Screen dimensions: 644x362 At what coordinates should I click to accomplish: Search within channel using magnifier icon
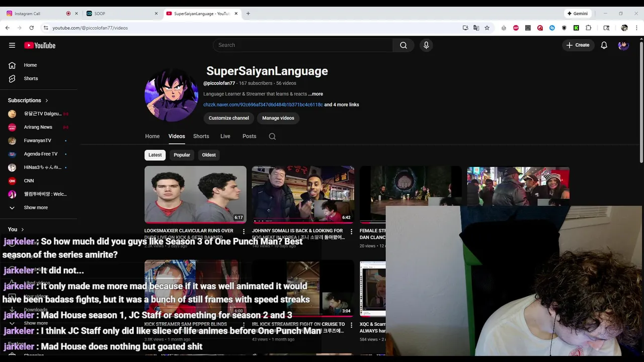[272, 136]
